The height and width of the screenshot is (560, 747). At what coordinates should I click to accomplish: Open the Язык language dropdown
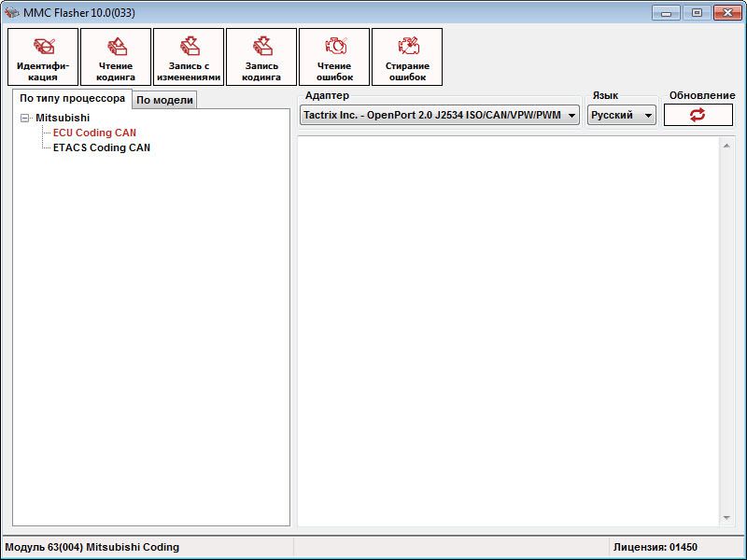click(x=647, y=115)
